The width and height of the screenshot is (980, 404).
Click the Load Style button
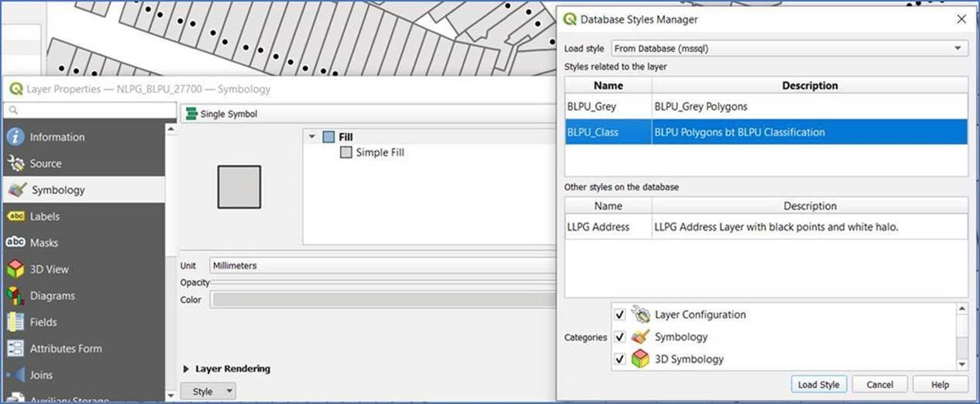point(818,385)
